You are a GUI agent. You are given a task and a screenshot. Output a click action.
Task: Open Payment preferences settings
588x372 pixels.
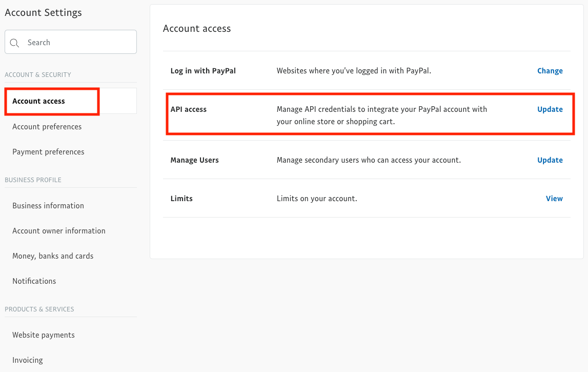(x=48, y=152)
